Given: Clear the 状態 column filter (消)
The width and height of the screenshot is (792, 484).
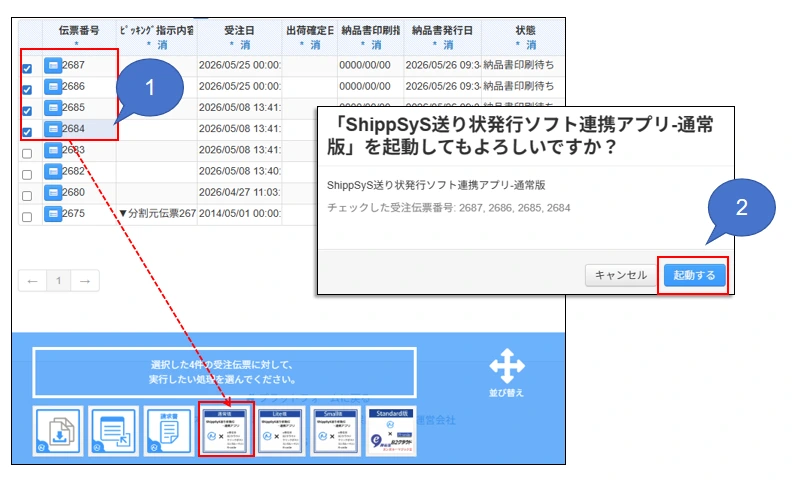Looking at the screenshot, I should click(x=531, y=45).
